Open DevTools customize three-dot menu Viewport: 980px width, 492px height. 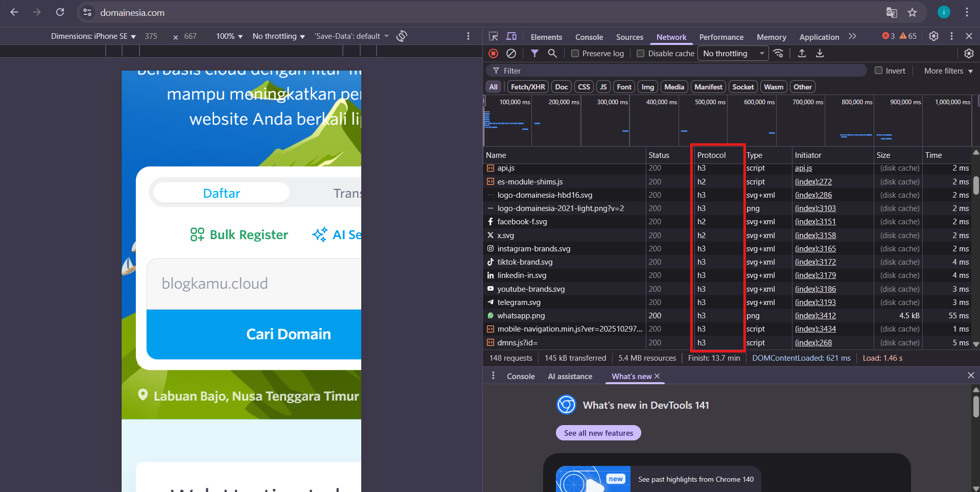(951, 36)
